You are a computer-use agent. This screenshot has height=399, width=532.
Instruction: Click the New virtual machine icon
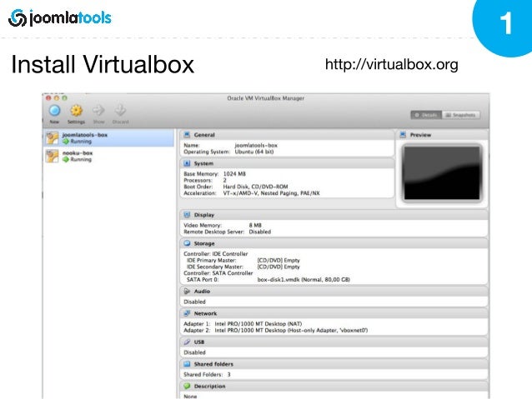point(55,111)
